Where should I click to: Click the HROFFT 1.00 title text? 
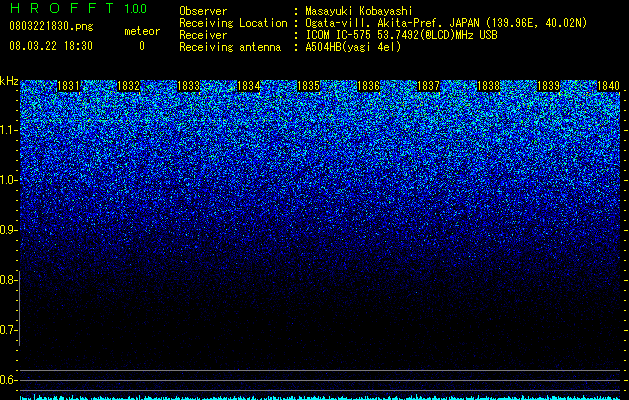click(x=78, y=8)
